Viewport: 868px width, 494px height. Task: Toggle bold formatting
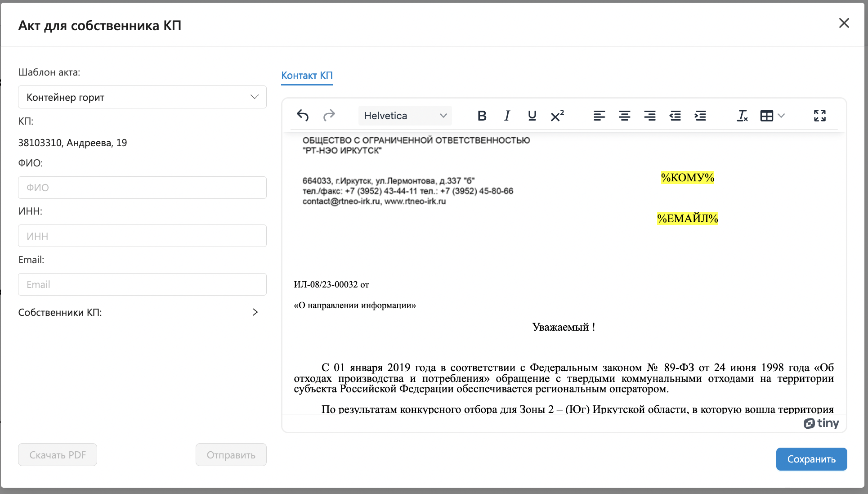482,116
